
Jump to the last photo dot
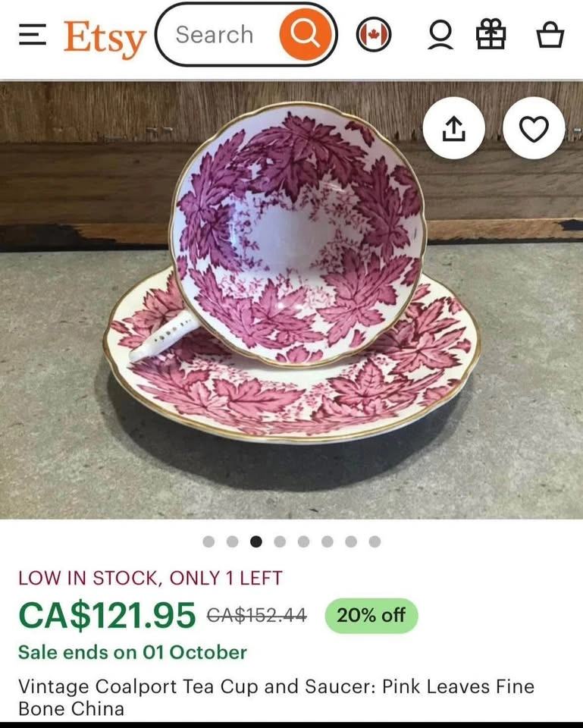(x=375, y=541)
